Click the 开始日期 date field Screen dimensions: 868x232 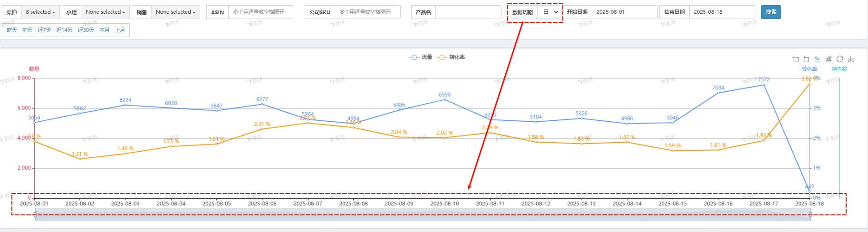(624, 12)
